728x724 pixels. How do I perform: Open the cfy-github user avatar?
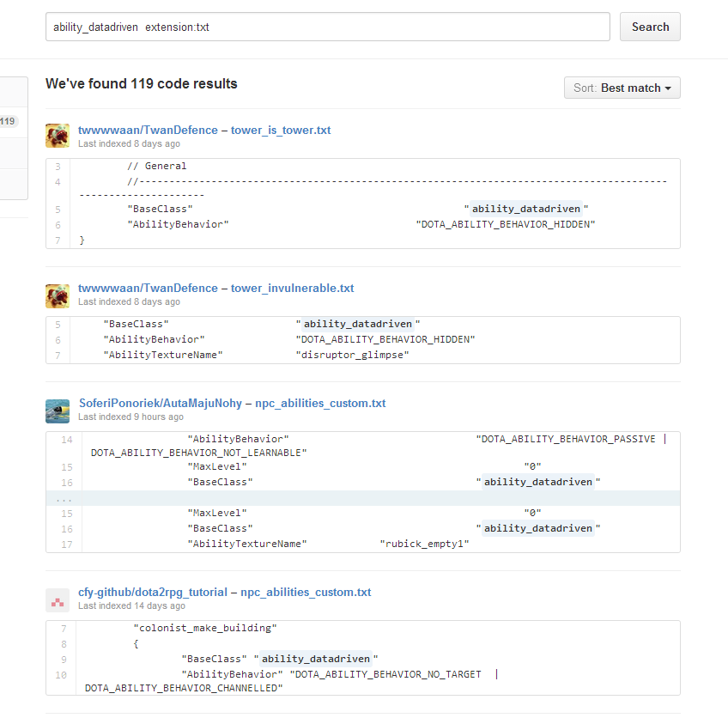tap(58, 599)
